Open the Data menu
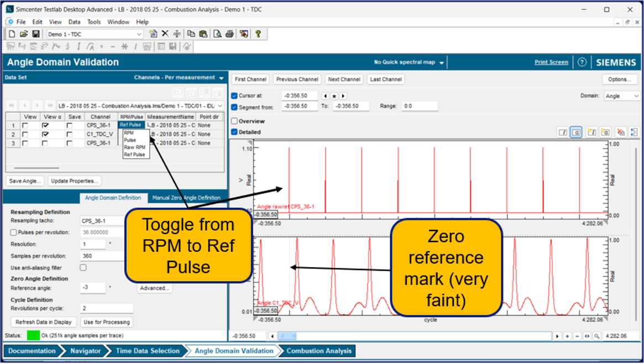 (74, 22)
